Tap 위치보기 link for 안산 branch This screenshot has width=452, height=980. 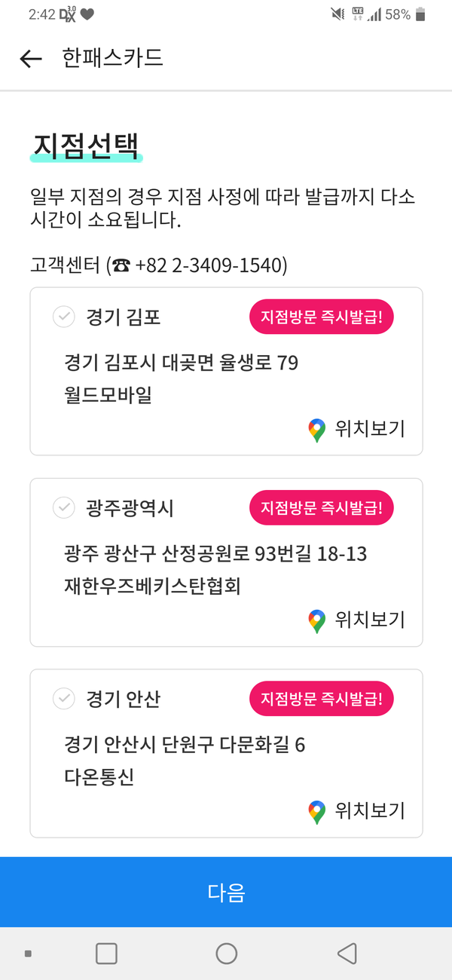370,810
